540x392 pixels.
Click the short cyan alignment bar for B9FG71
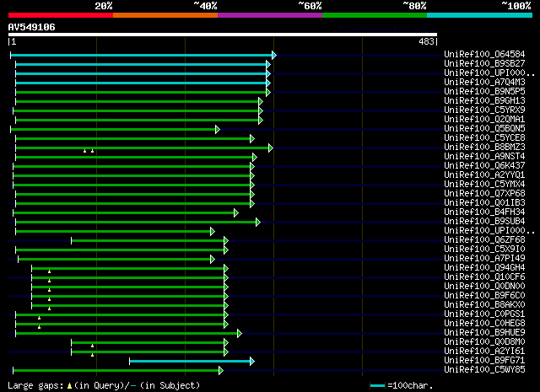[190, 362]
